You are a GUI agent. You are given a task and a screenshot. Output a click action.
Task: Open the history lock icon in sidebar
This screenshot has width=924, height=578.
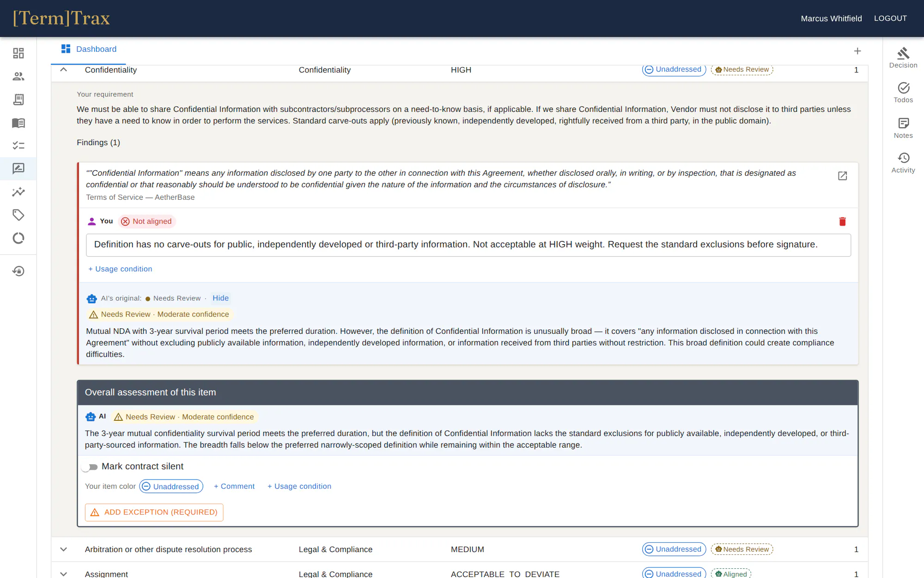pyautogui.click(x=18, y=271)
